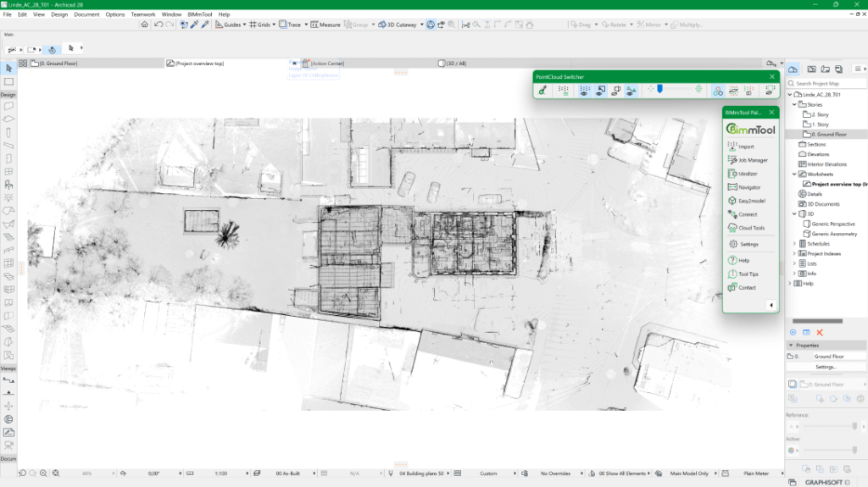Click Contact in the BIMmTool palette
This screenshot has height=487, width=868.
(x=747, y=288)
